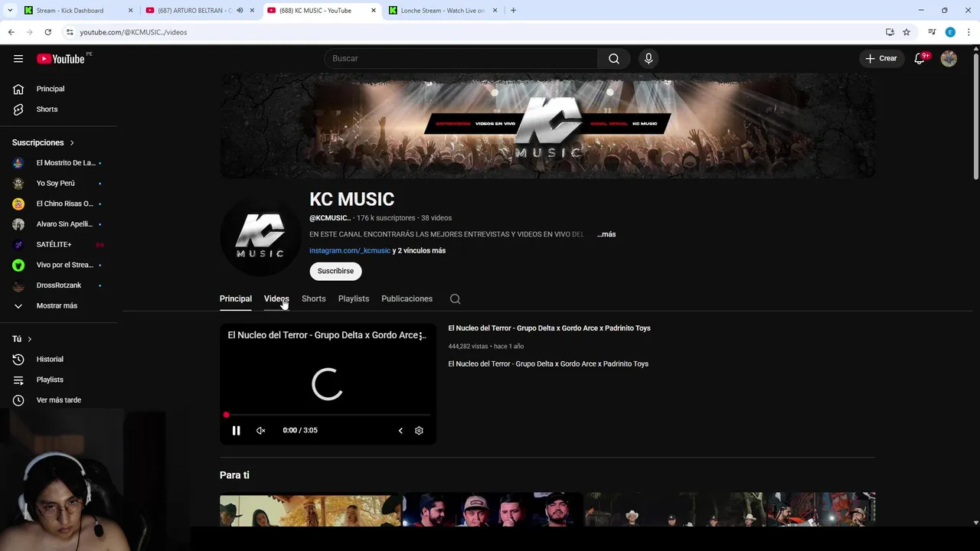Close the Stream - Kick Dashboard tab
This screenshot has height=551, width=980.
coord(130,11)
